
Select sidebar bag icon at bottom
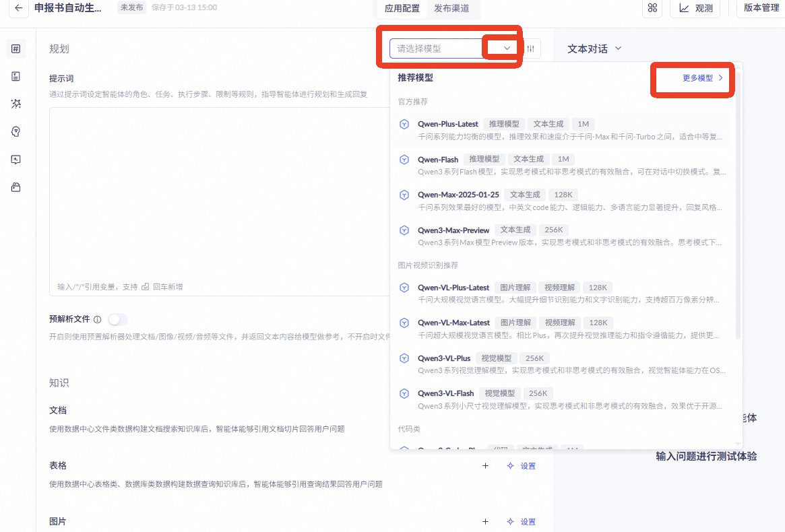16,187
